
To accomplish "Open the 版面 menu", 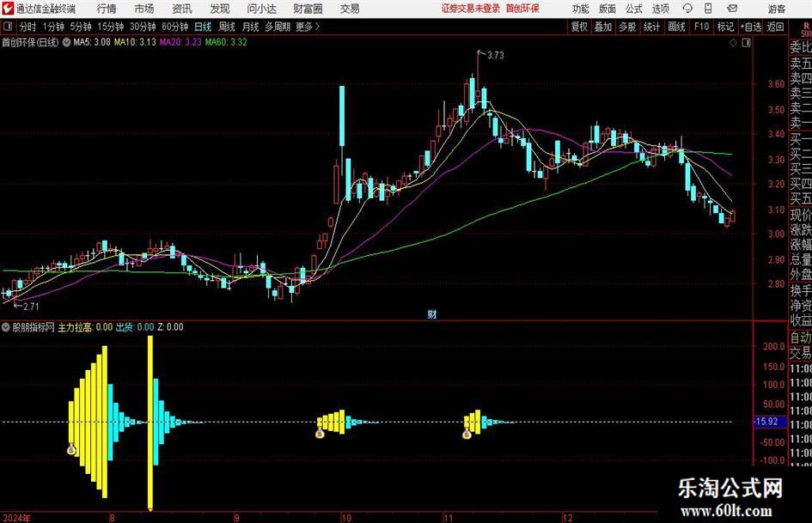I will [x=607, y=9].
